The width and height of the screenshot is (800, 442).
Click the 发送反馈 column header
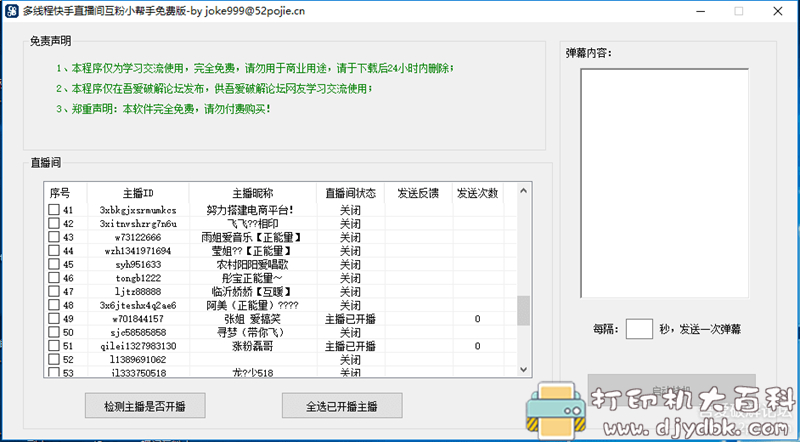(418, 193)
